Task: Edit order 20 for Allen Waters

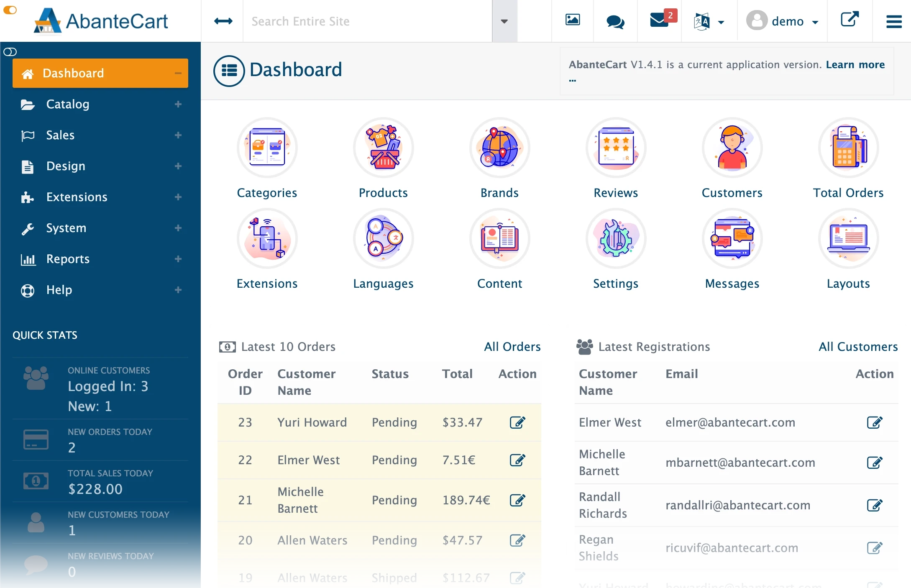Action: pyautogui.click(x=517, y=540)
